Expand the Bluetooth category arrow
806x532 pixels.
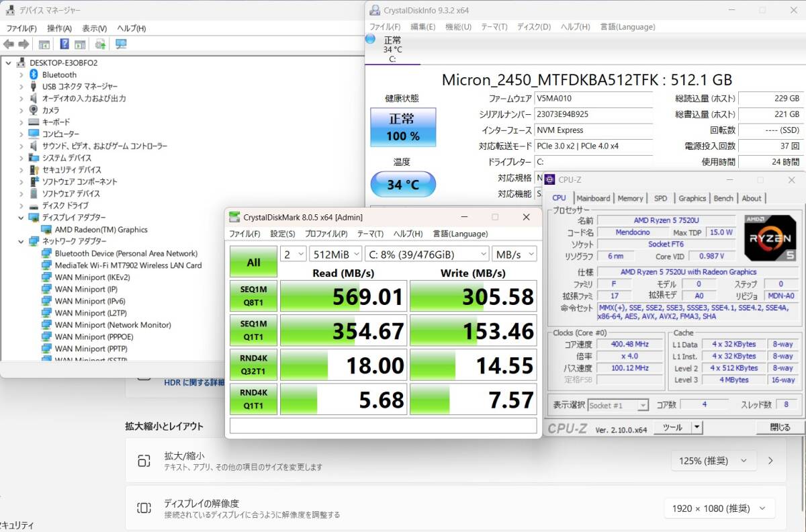click(x=21, y=75)
